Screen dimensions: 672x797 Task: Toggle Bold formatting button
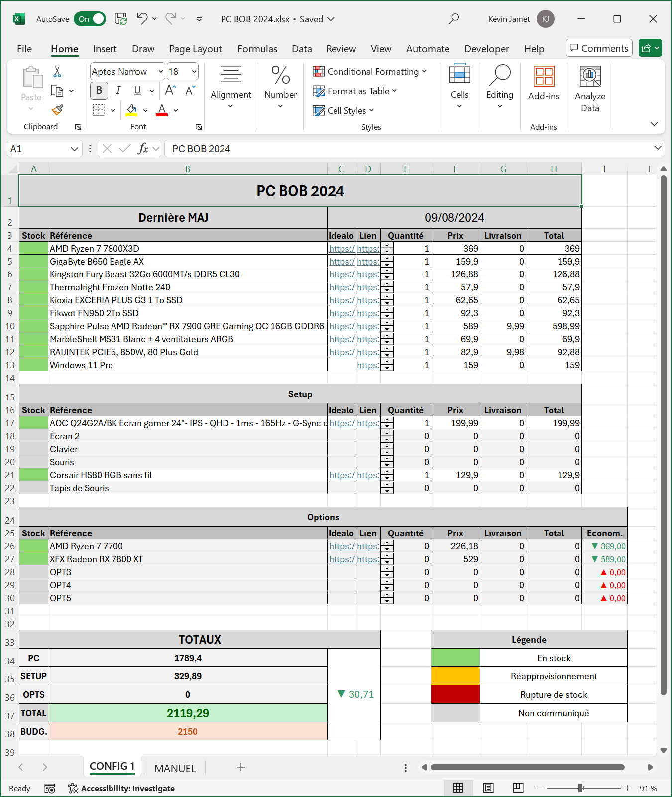99,90
